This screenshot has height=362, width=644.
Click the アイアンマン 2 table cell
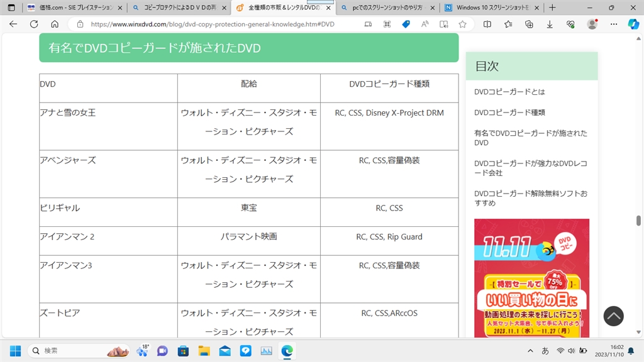(108, 241)
